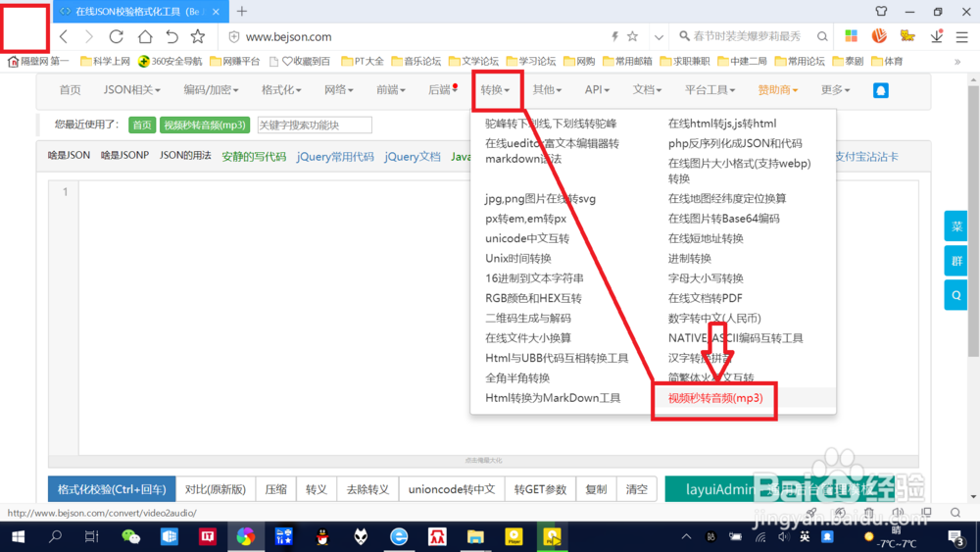Open the jQuery常用代码 link

point(335,156)
